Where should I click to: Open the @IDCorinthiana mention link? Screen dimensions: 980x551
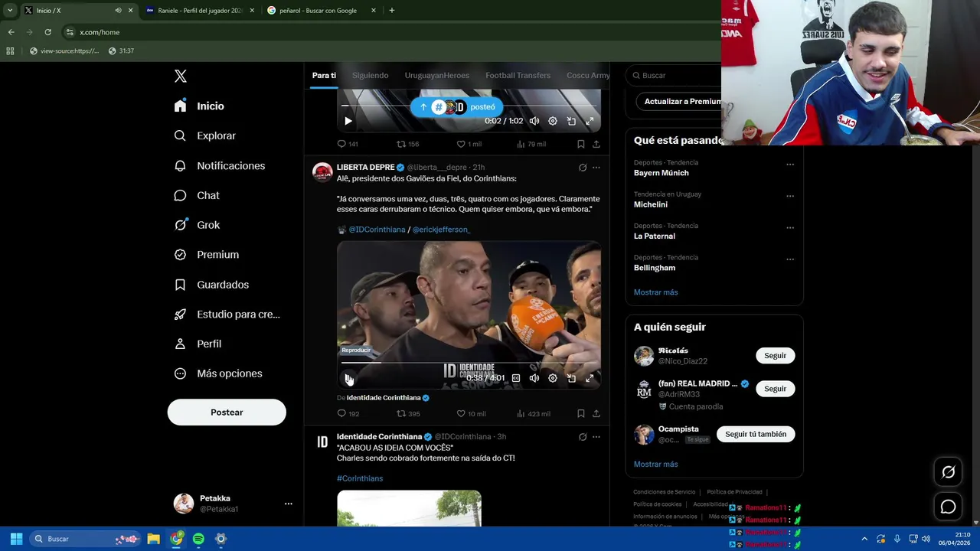click(377, 230)
